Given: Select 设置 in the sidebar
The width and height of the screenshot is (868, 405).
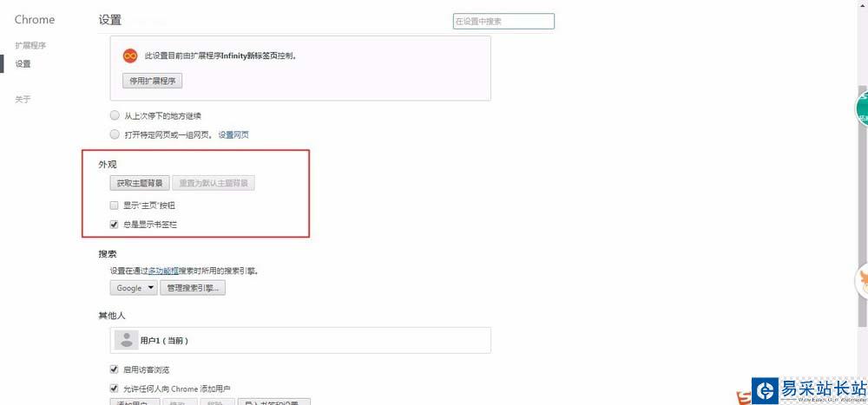Looking at the screenshot, I should pos(23,63).
